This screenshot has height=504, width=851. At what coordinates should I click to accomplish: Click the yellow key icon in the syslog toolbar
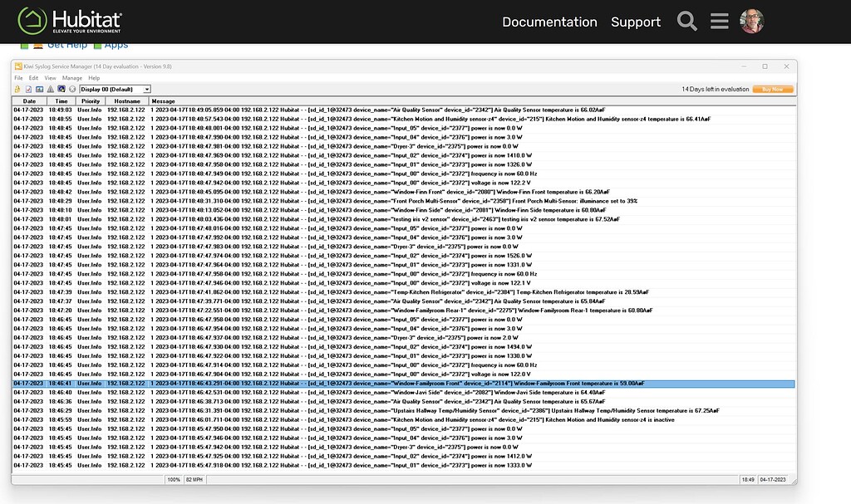[x=17, y=89]
